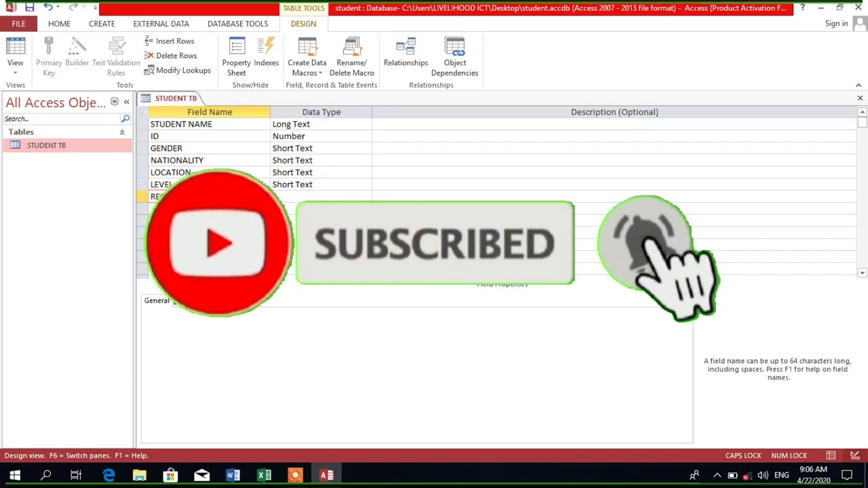Click search magnifier in navigation pane
The image size is (868, 488).
pos(125,119)
